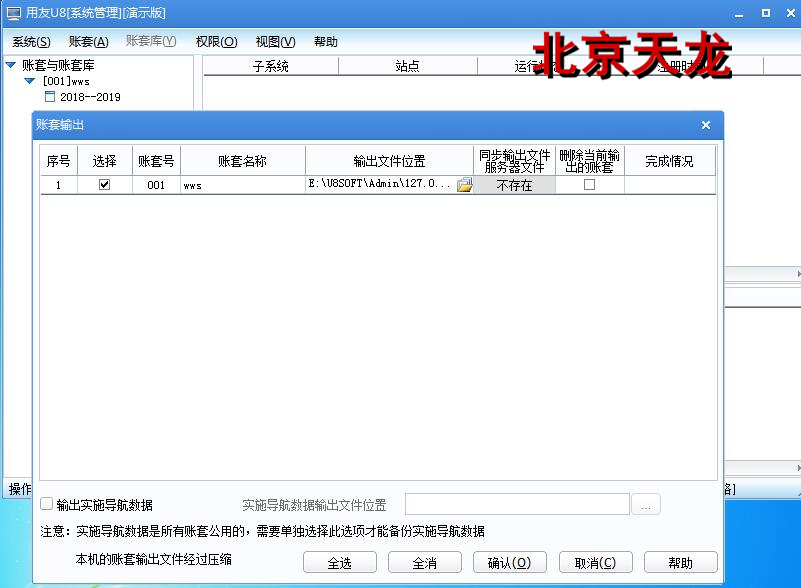Click the U8 application icon in title bar

[x=14, y=13]
